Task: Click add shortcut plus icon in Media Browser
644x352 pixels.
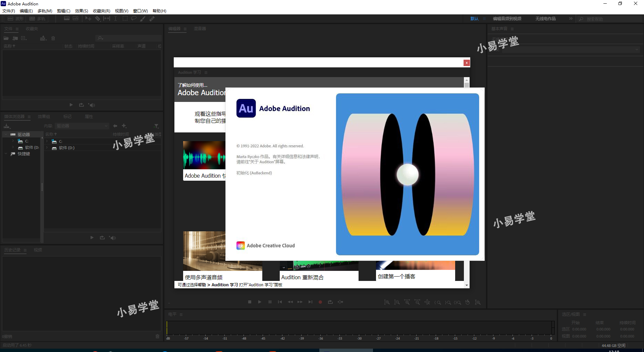Action: tap(124, 126)
